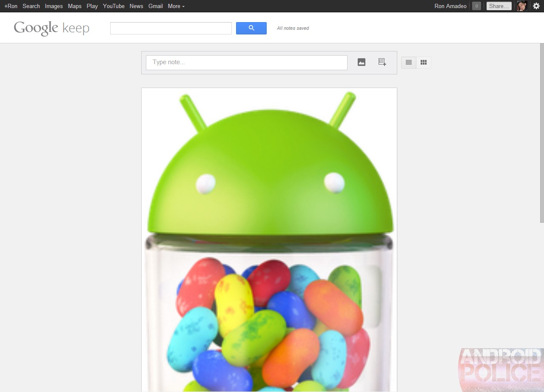The width and height of the screenshot is (544, 392).
Task: Go to Gmail from top bar
Action: [x=155, y=6]
